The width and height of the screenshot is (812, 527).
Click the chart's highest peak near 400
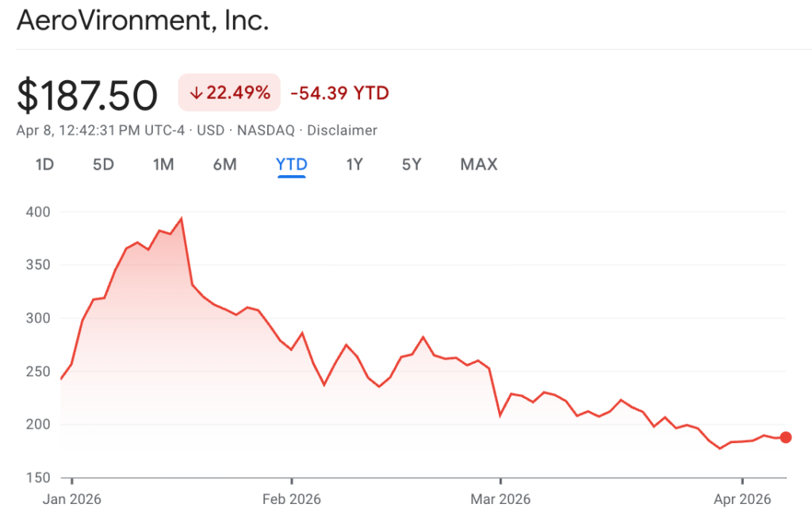click(182, 220)
